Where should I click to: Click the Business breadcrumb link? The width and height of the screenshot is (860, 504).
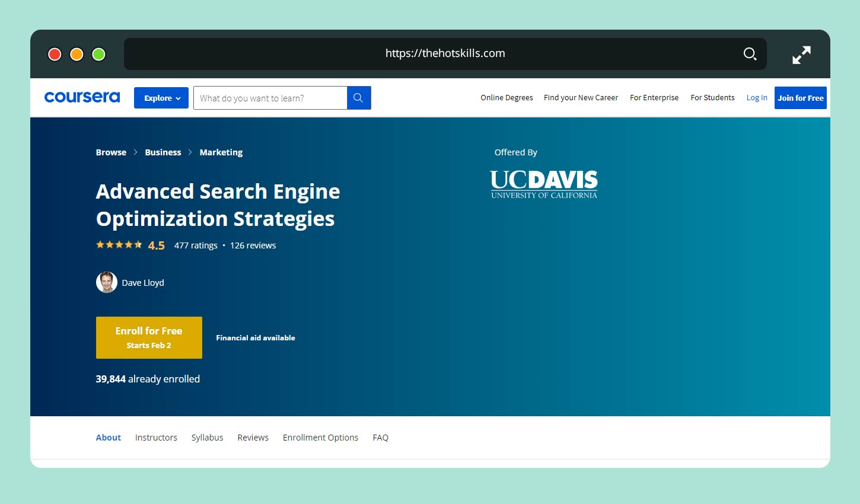163,152
